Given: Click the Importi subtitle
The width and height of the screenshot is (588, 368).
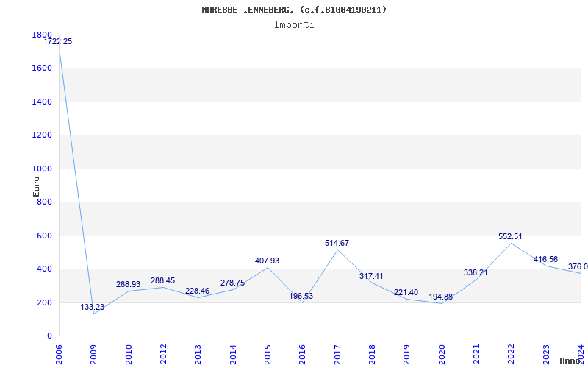Looking at the screenshot, I should coord(294,25).
